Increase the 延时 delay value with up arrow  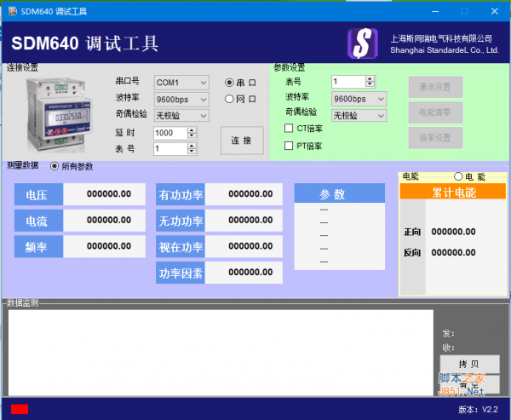point(191,129)
